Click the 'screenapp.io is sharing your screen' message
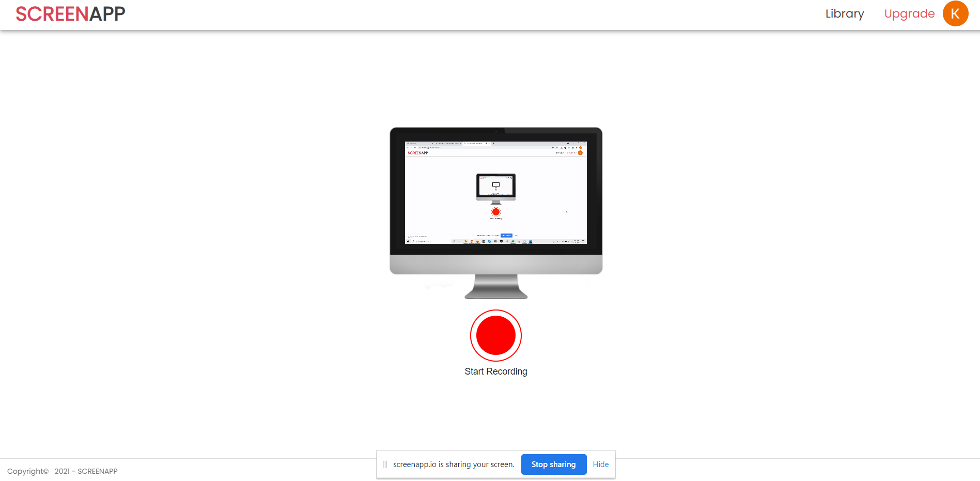 click(454, 464)
